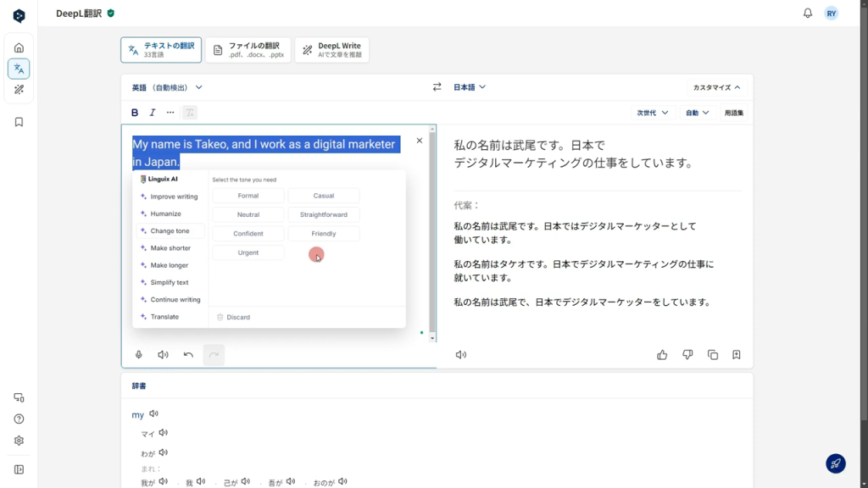Open the help question mark icon

[x=19, y=419]
